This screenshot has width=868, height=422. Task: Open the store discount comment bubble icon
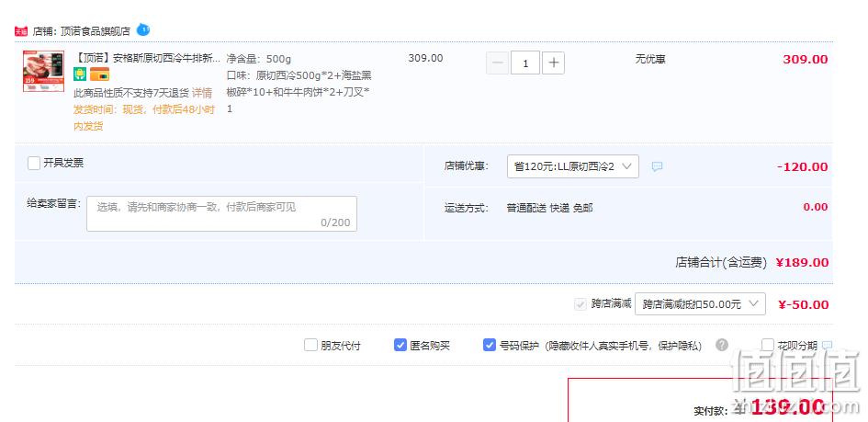coord(657,166)
